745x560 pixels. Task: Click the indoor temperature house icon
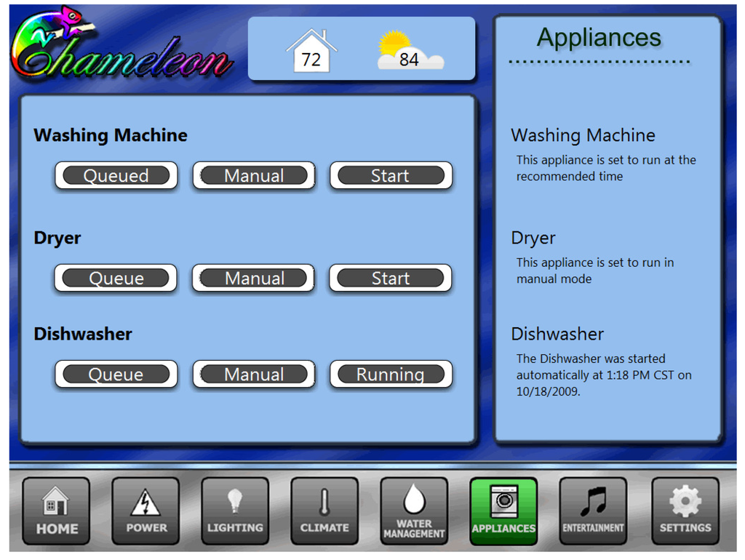[311, 51]
